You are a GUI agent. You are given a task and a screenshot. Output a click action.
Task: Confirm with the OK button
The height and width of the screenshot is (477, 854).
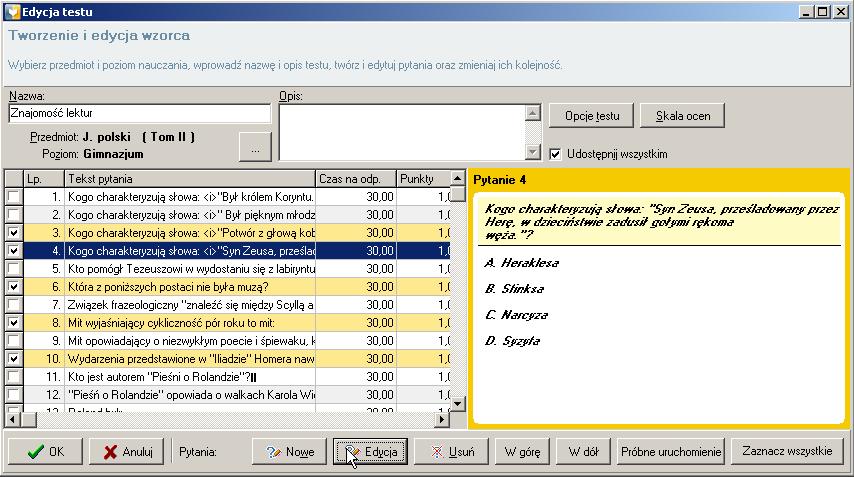click(x=45, y=451)
